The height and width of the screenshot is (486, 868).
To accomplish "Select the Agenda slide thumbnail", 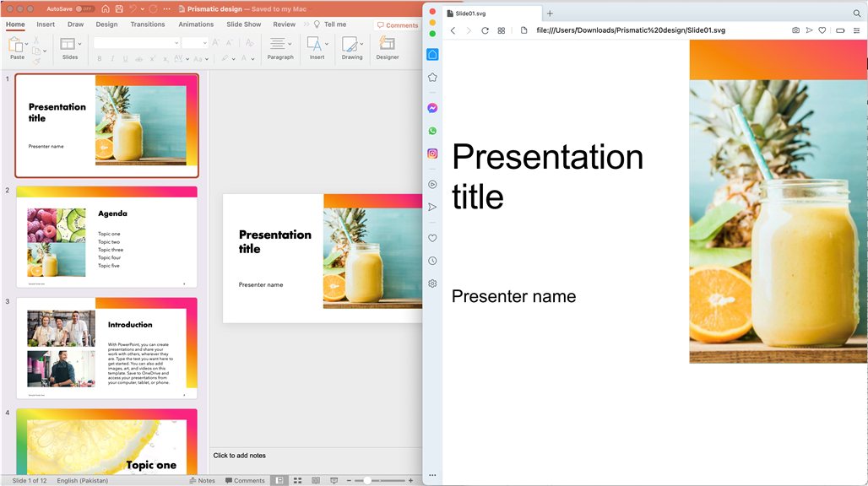I will pyautogui.click(x=106, y=237).
